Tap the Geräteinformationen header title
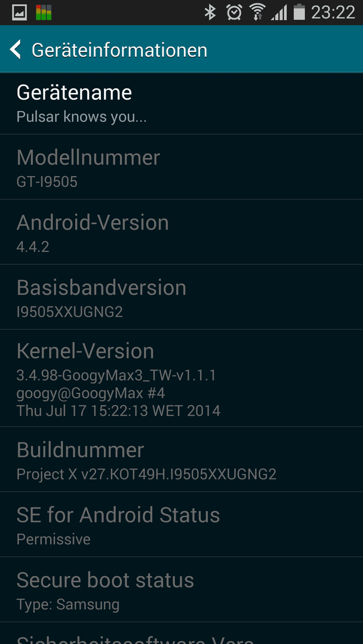This screenshot has height=644, width=363. click(119, 50)
